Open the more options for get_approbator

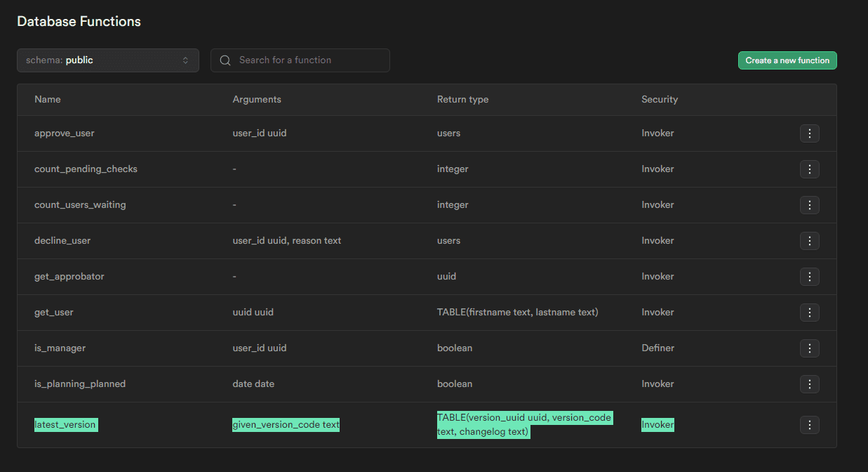809,277
